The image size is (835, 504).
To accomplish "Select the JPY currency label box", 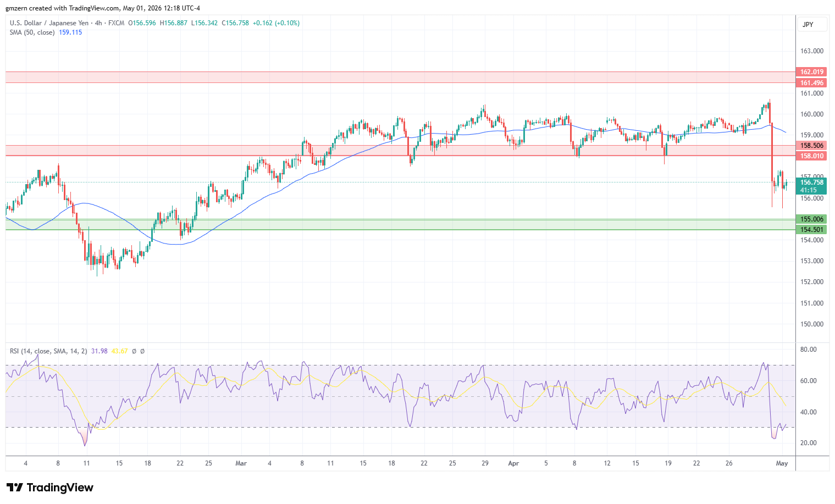I will pyautogui.click(x=812, y=25).
